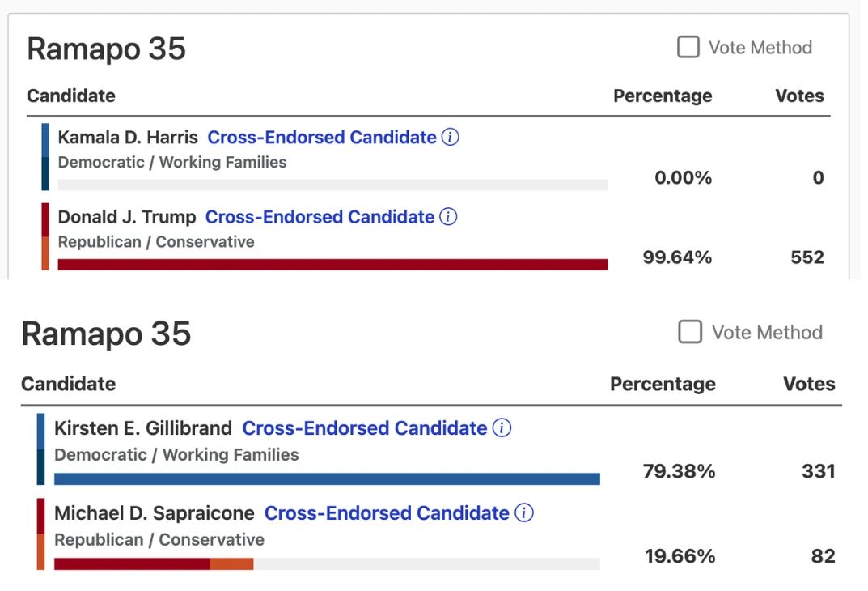Click the Kamala D. Harris name
The width and height of the screenshot is (868, 591).
tap(128, 137)
